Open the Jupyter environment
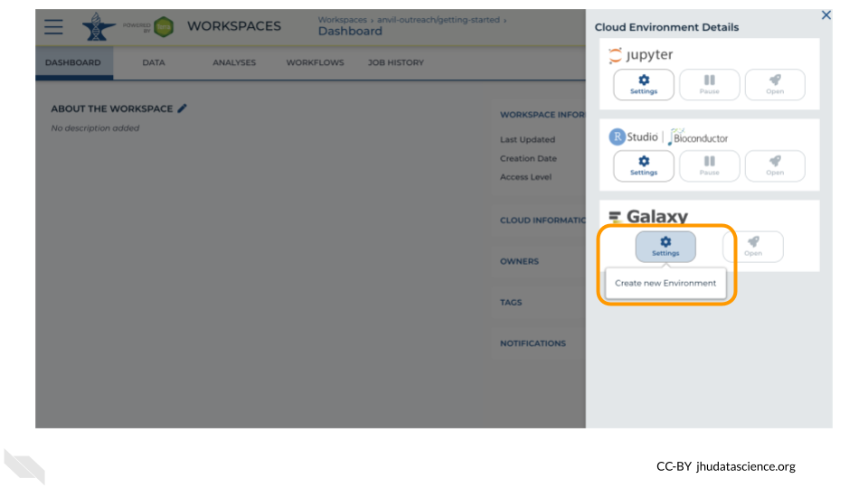This screenshot has height=488, width=868. point(775,85)
